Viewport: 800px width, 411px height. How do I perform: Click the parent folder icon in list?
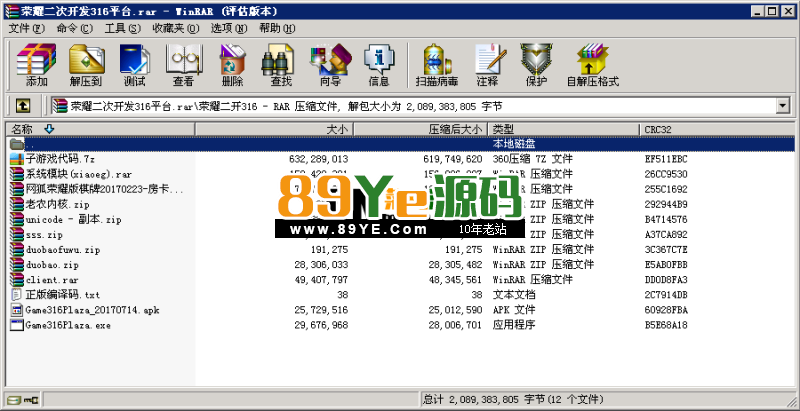(x=17, y=144)
